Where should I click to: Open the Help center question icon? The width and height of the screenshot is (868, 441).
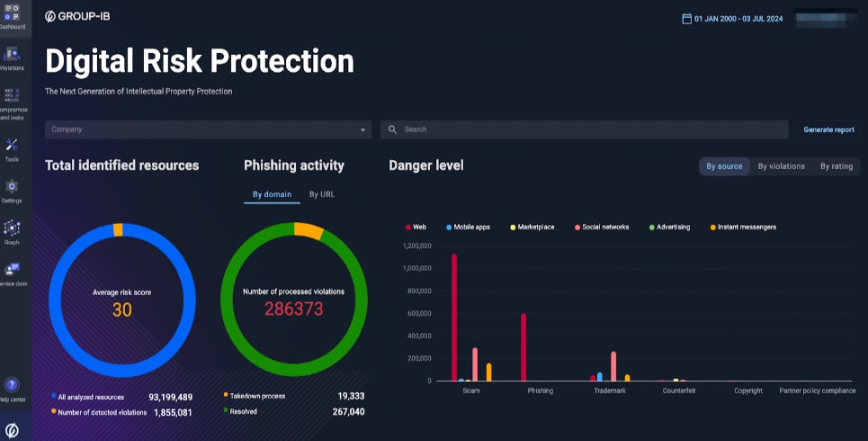pos(12,384)
